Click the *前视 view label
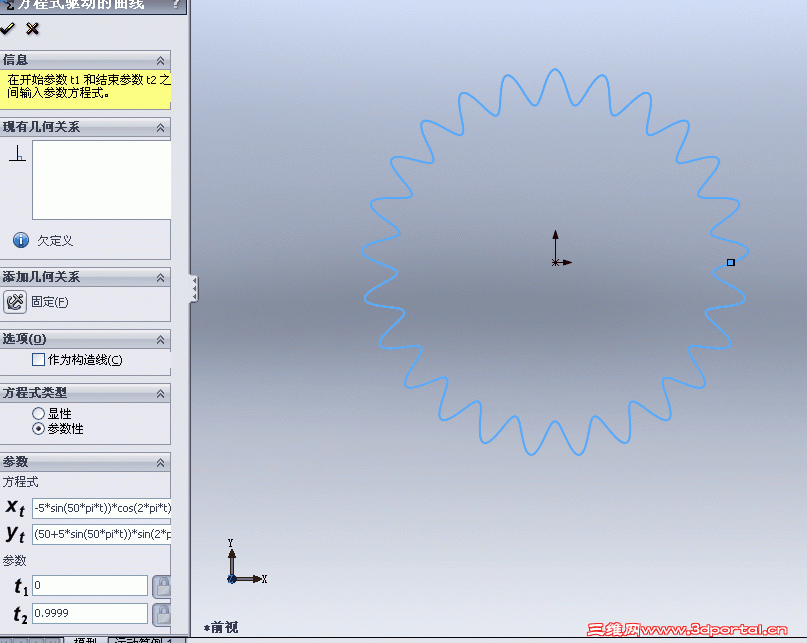Viewport: 807px width, 643px height. pos(221,628)
